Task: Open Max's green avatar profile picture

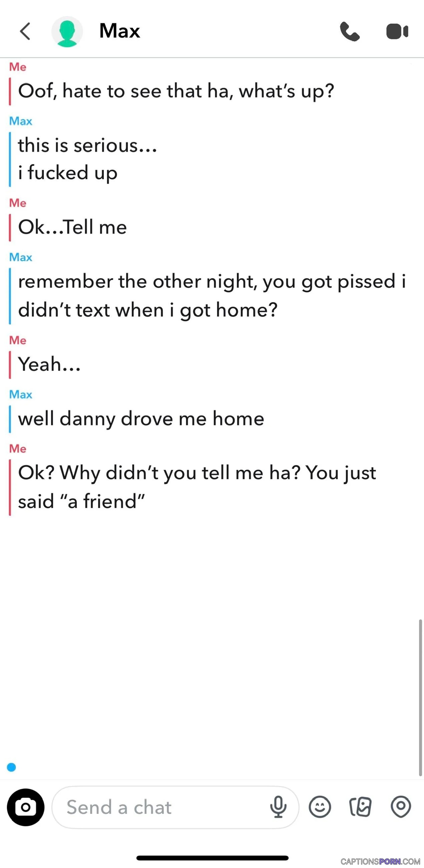Action: [67, 32]
